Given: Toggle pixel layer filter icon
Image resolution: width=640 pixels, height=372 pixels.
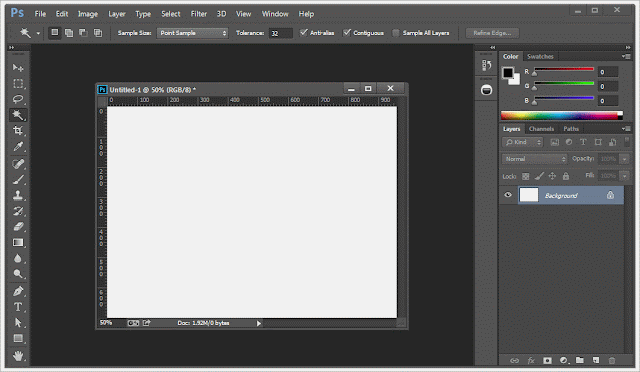Looking at the screenshot, I should click(x=554, y=142).
